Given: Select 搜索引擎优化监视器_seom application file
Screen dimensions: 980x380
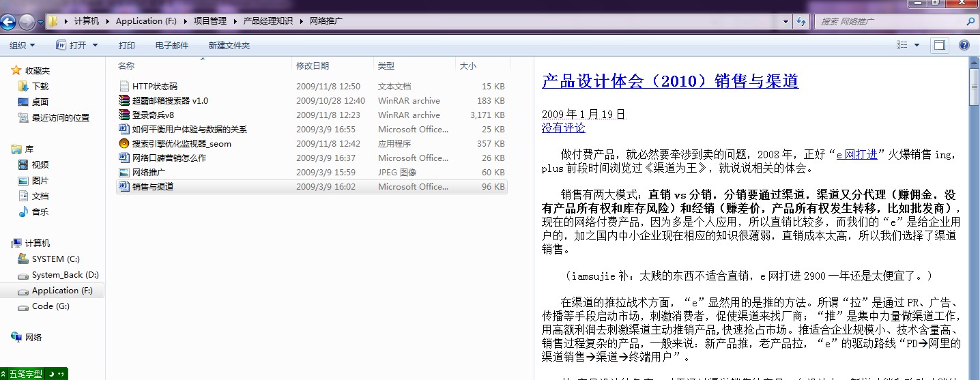Looking at the screenshot, I should (181, 144).
